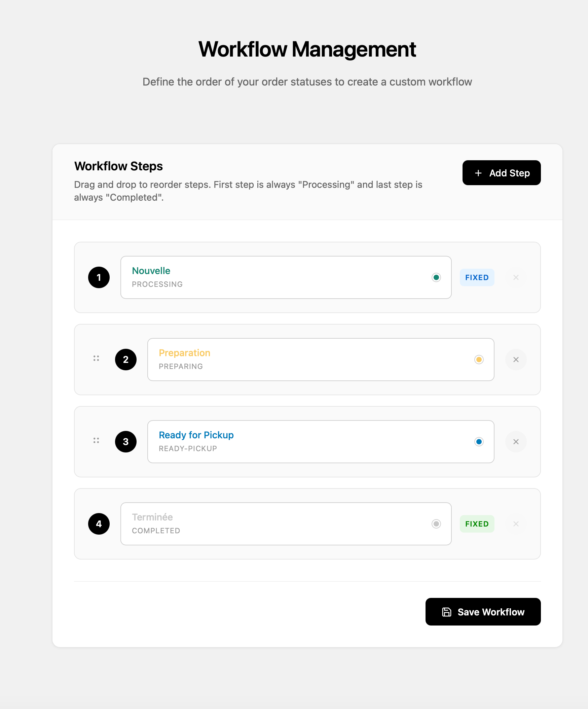Click the green color dot for Nouvelle
This screenshot has width=588, height=709.
tap(436, 277)
